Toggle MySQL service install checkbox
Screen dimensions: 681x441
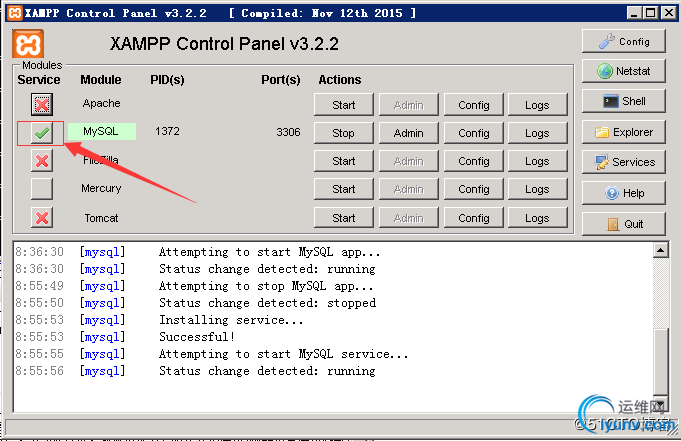[x=42, y=133]
